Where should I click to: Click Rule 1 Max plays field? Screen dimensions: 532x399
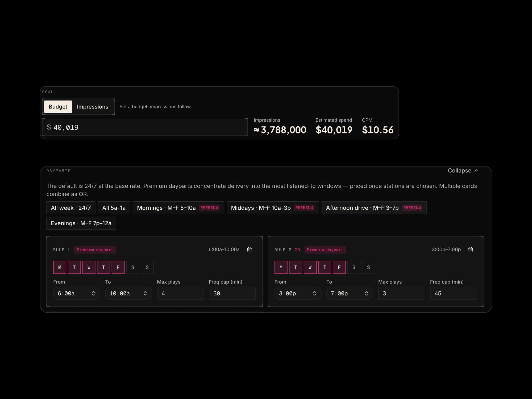180,293
